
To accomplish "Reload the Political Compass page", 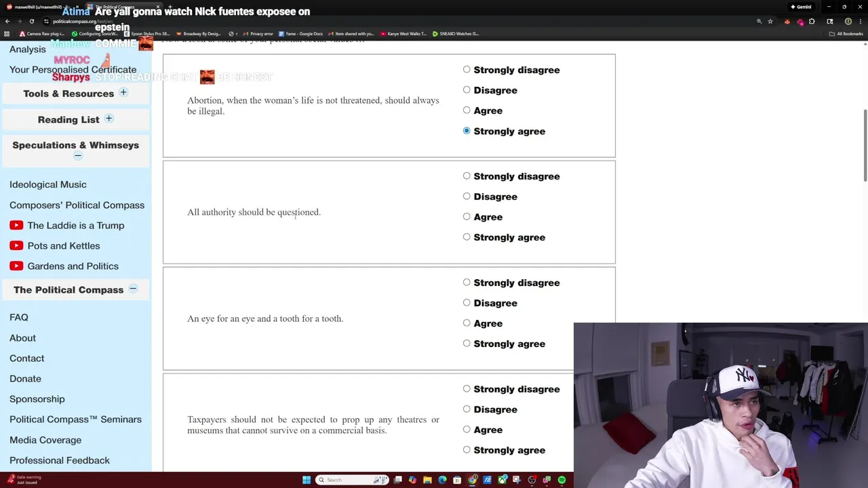I will point(32,21).
